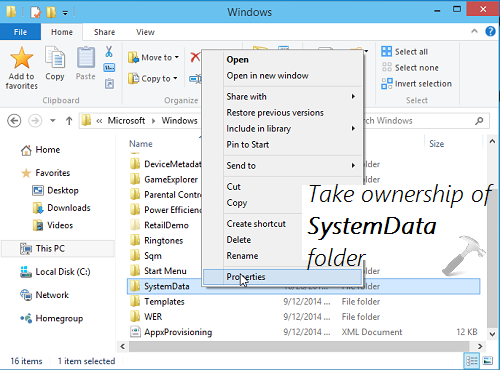500x370 pixels.
Task: Go back with the Back arrow
Action: [x=14, y=121]
